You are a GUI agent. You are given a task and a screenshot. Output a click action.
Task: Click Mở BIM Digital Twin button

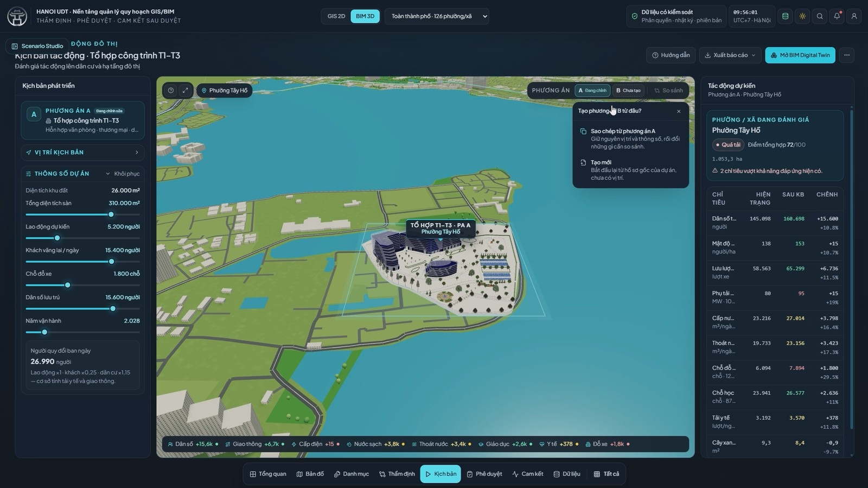(800, 55)
